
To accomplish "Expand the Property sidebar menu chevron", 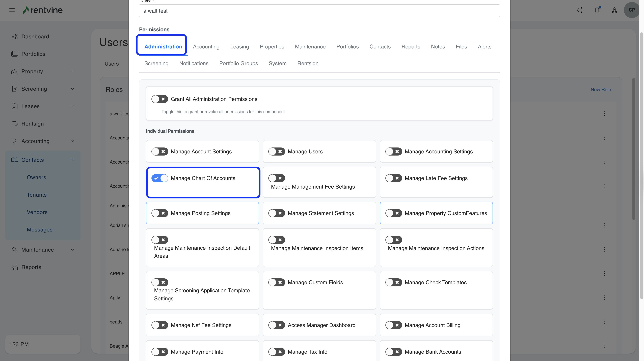I will tap(72, 71).
